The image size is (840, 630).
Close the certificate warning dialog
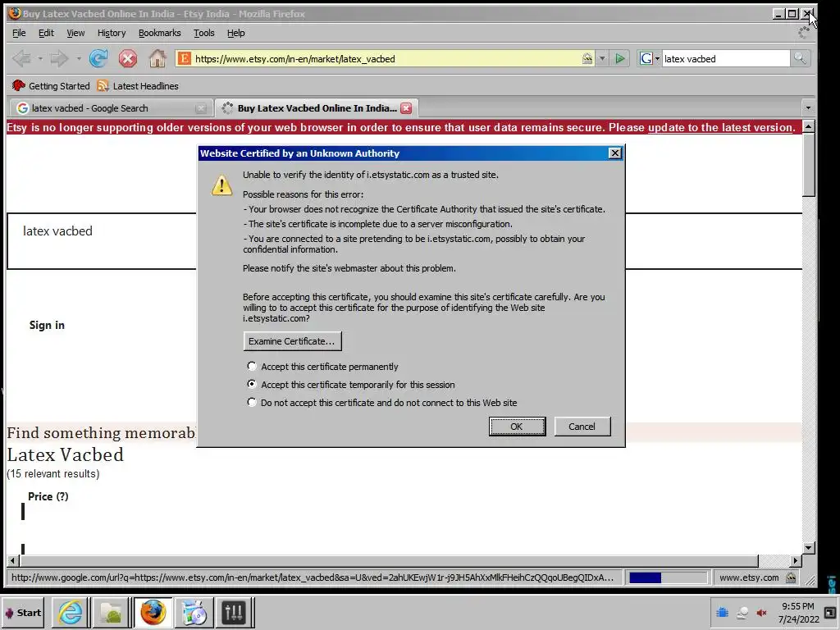point(615,153)
